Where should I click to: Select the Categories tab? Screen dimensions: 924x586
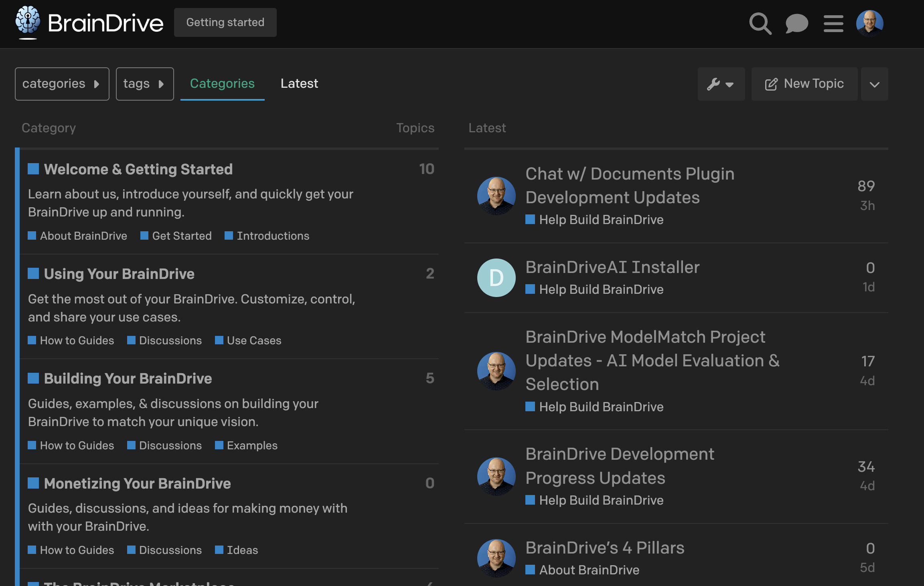click(222, 83)
